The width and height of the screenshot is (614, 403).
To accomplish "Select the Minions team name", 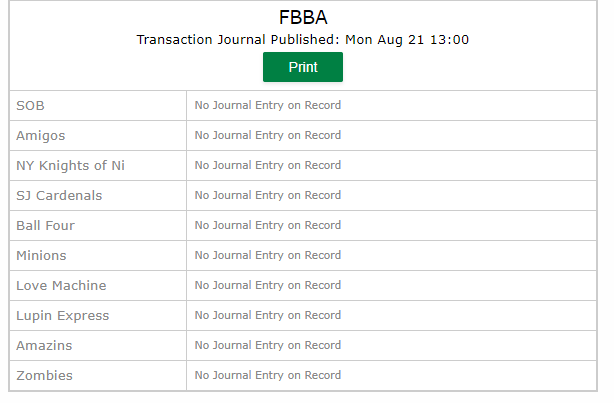I will point(41,256).
